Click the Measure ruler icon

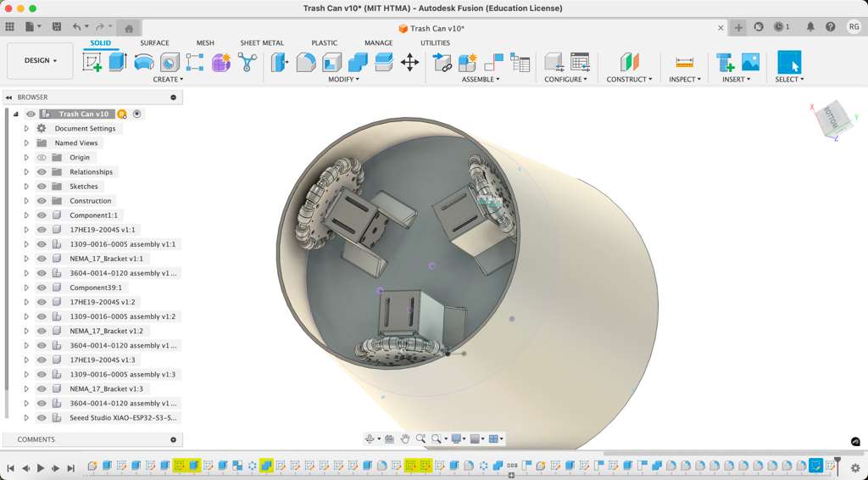pos(684,62)
